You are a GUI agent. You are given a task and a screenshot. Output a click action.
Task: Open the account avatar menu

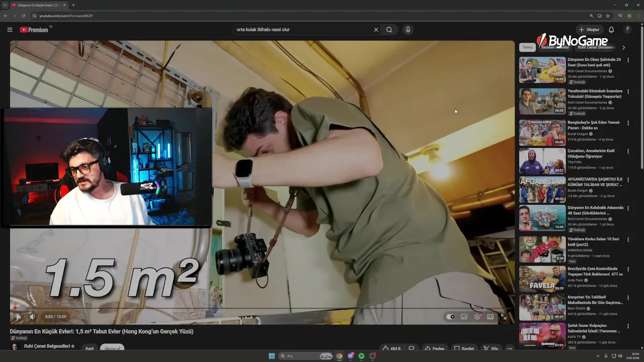click(x=627, y=30)
